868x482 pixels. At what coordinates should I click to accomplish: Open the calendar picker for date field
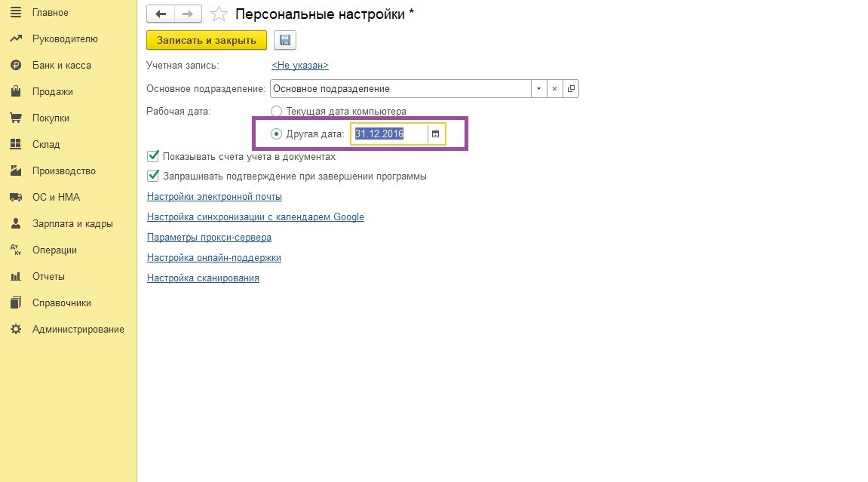pos(435,134)
